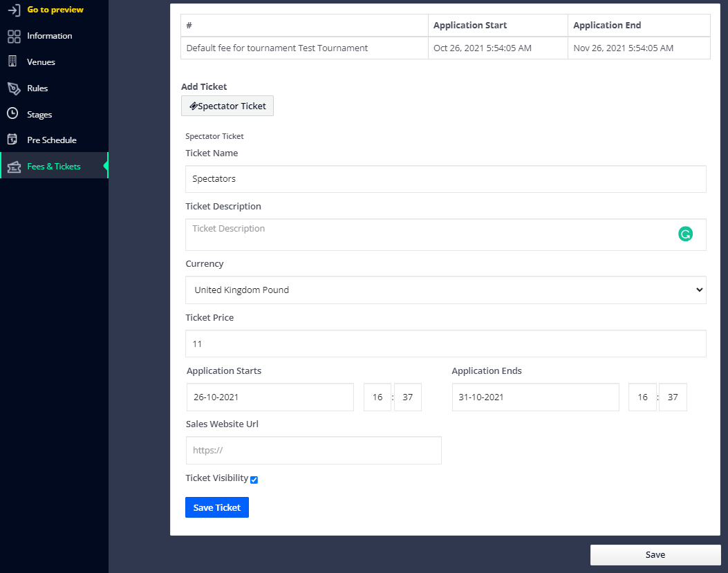Viewport: 728px width, 573px height.
Task: Open the Rules section
Action: [x=37, y=88]
